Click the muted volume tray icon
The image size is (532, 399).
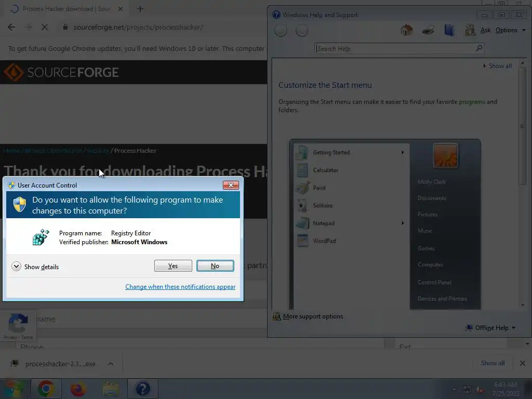click(480, 390)
